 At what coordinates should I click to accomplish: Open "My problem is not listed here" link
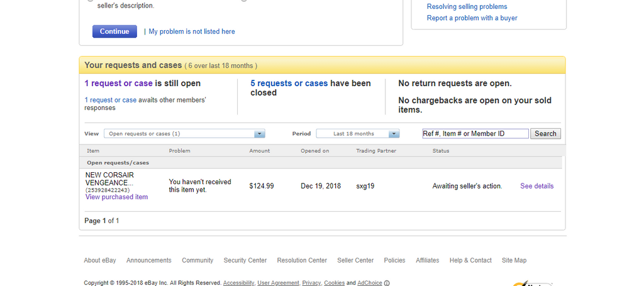click(192, 31)
